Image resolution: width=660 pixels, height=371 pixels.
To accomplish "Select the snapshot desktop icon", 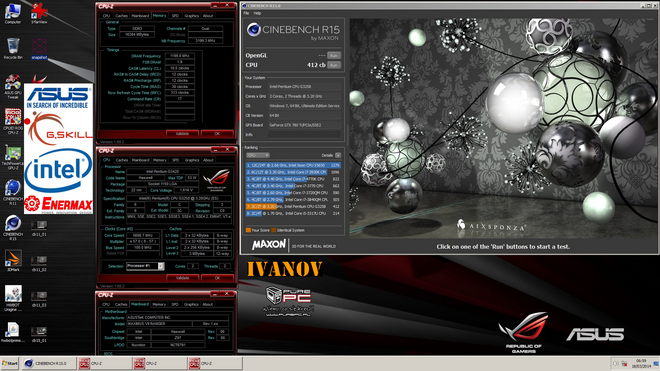I will tap(39, 48).
